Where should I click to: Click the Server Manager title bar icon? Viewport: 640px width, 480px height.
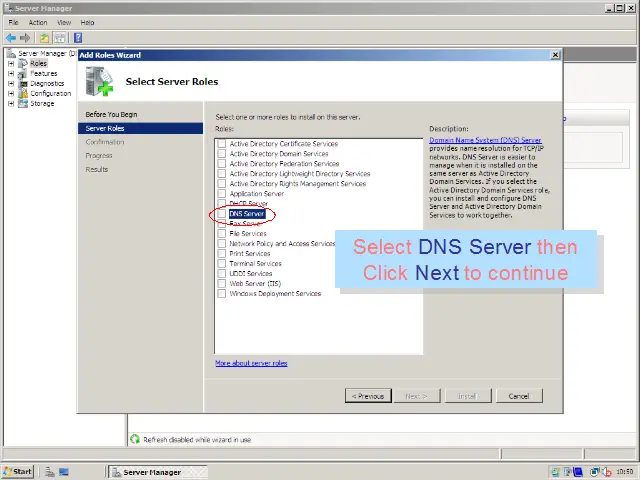[8, 8]
